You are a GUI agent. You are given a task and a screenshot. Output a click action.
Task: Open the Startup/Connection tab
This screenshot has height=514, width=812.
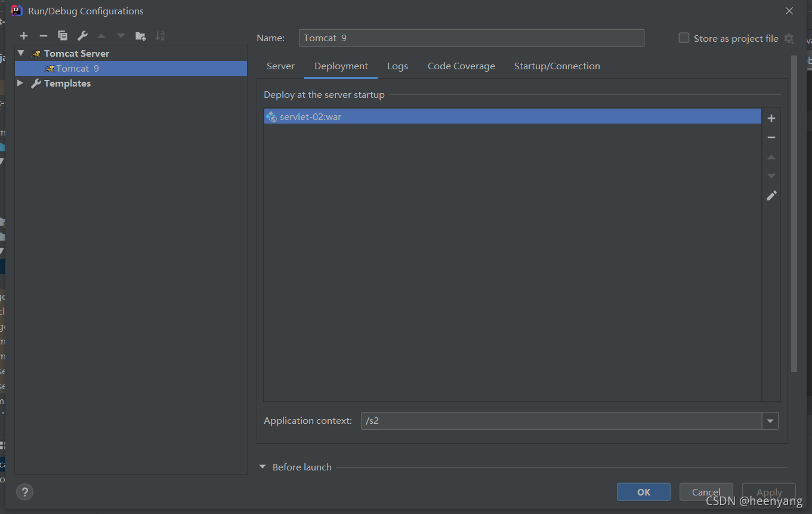[557, 66]
